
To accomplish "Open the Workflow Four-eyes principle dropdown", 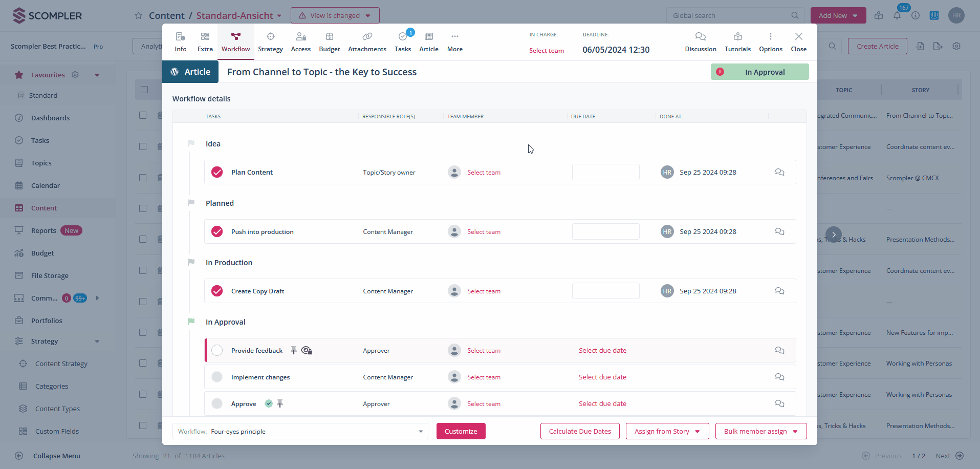I will click(x=300, y=432).
